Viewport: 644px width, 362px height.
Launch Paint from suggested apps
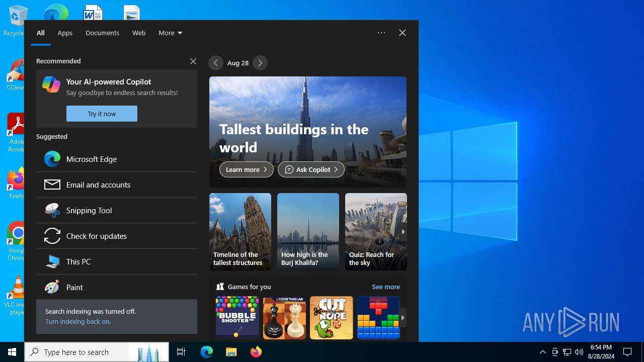(117, 287)
